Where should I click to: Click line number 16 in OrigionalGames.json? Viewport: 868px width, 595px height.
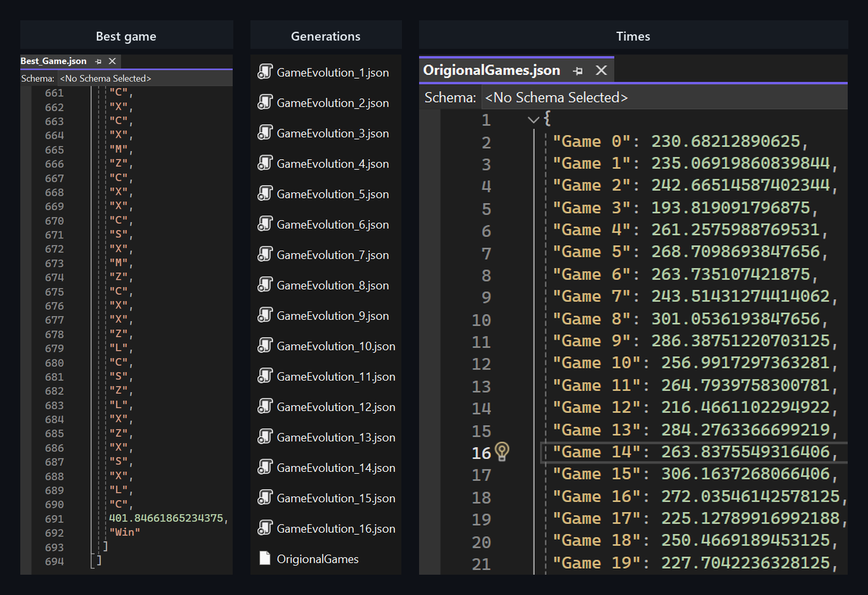point(481,453)
